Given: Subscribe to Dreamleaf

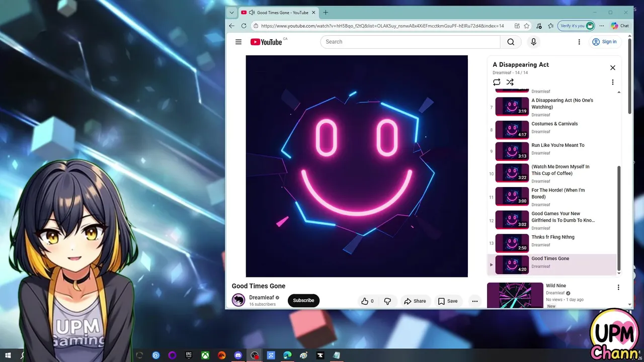Looking at the screenshot, I should coord(303,300).
